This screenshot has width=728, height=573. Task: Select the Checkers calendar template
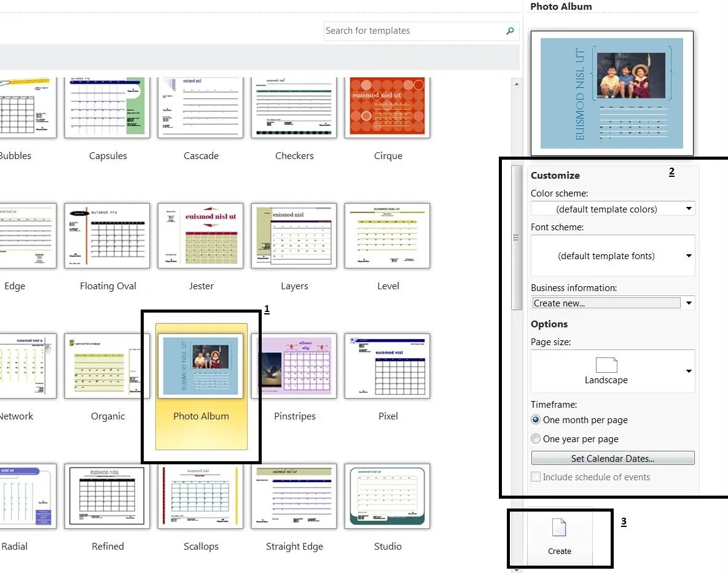point(294,107)
